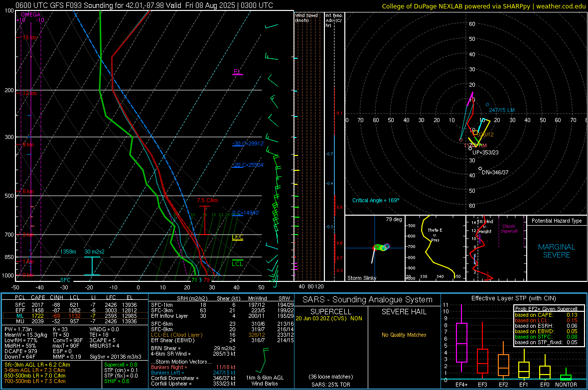
Task: Click the 'Sfc-3km AGL LR = 6.2 C/km' line
Action: pyautogui.click(x=37, y=365)
